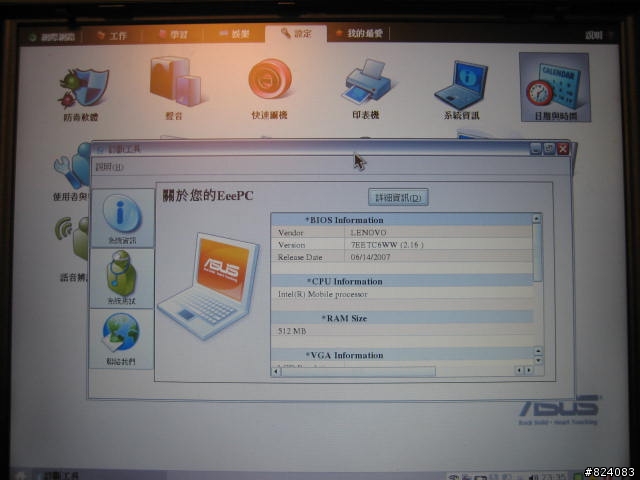Image resolution: width=640 pixels, height=480 pixels.
Task: Switch to the 學習 Learn tab
Action: click(x=173, y=35)
